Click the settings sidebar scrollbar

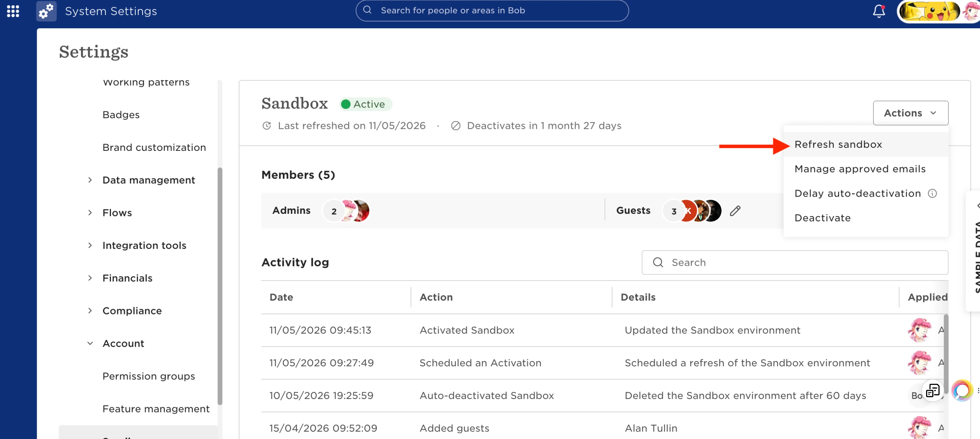219,286
